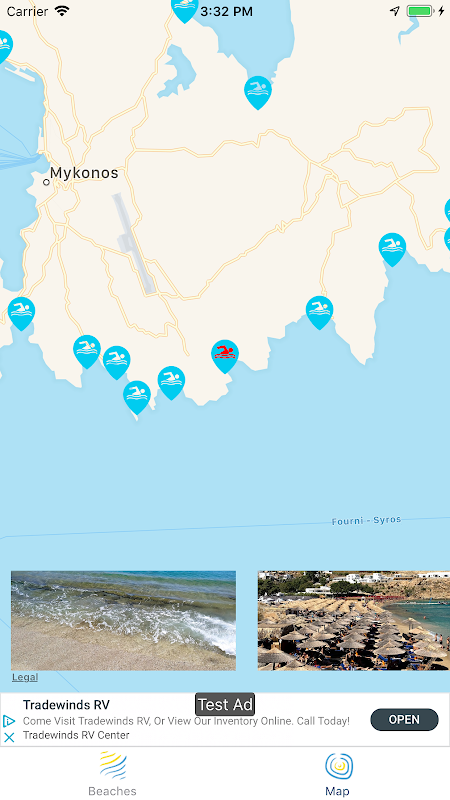
Task: Select the beach pin just left of red pin
Action: pos(171,382)
